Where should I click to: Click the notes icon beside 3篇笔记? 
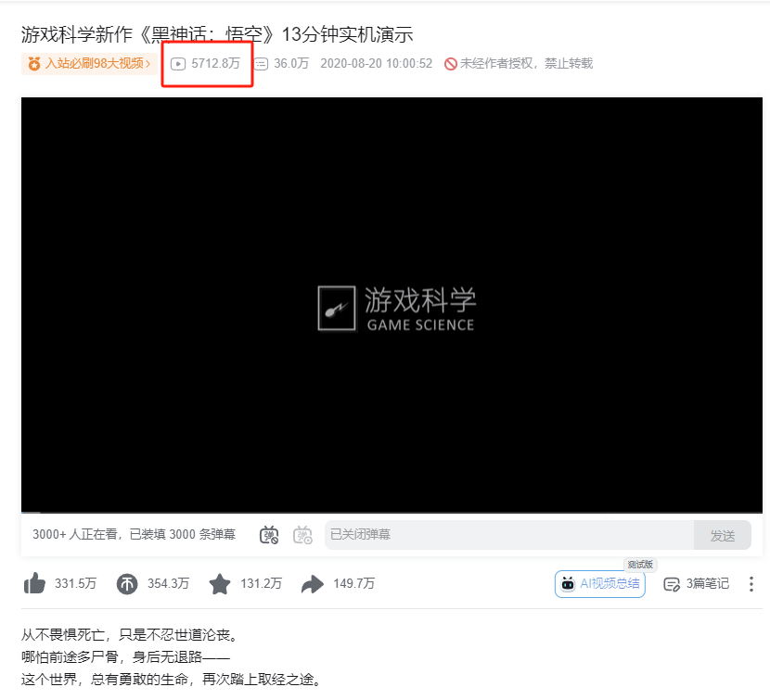point(672,584)
